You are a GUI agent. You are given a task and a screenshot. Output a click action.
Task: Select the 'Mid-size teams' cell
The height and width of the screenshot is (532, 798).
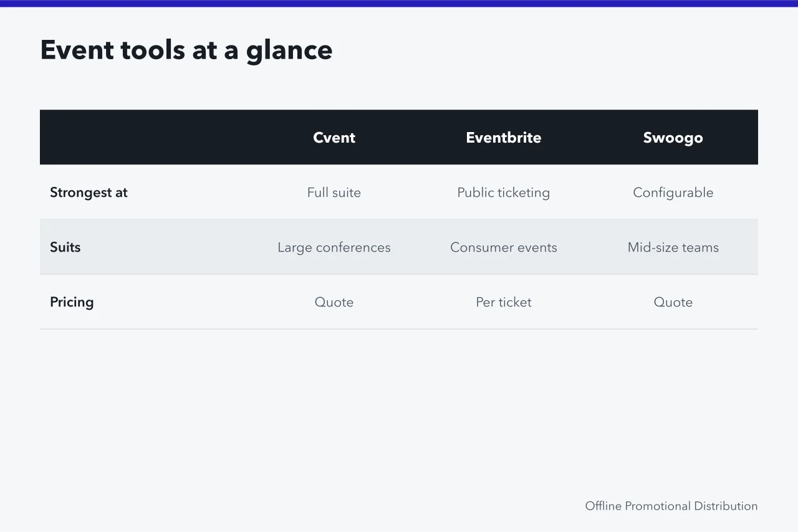pos(673,247)
